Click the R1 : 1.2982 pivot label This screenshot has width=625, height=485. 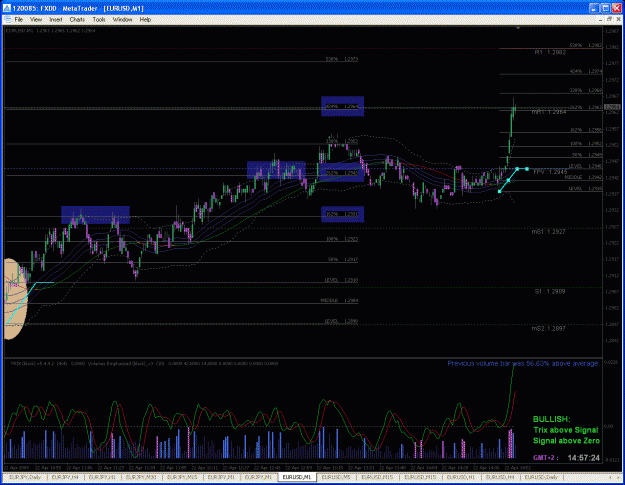click(550, 52)
